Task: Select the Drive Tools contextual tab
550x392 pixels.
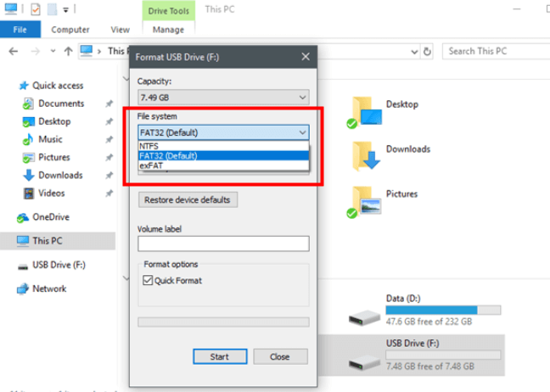Action: [168, 11]
